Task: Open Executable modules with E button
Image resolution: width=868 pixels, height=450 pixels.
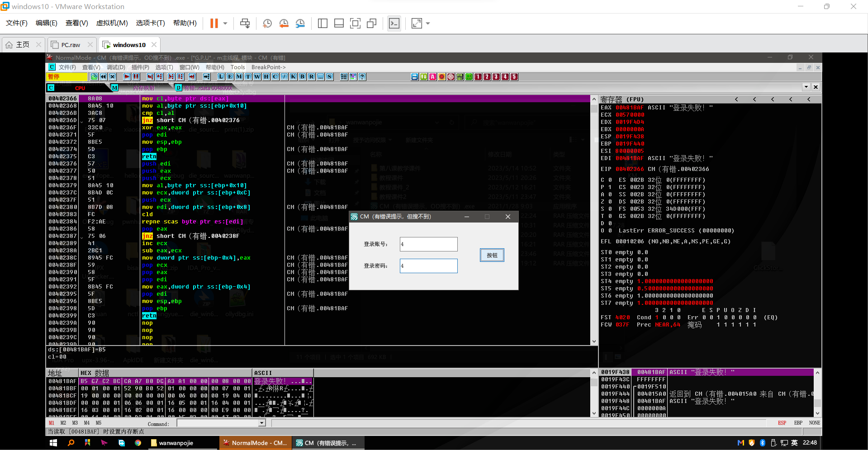Action: (x=230, y=77)
